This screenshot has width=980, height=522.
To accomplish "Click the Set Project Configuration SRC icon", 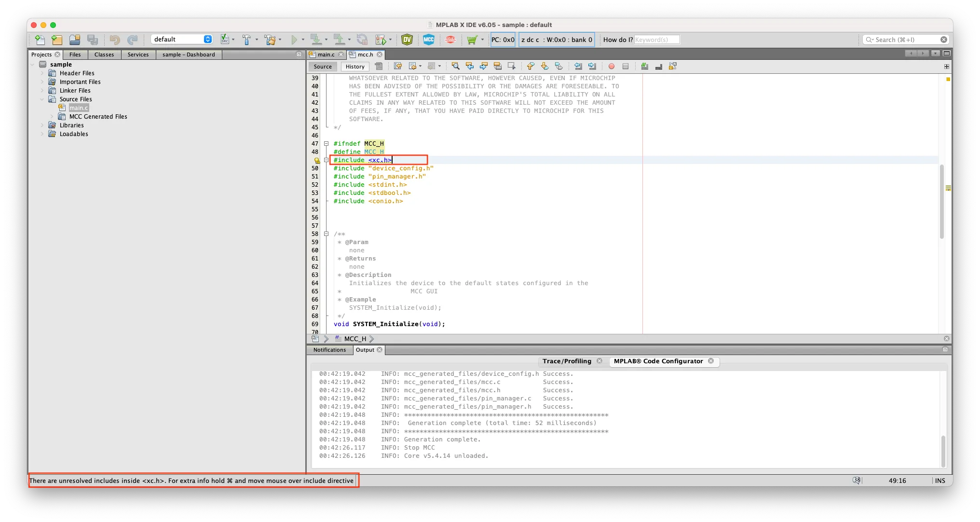I will click(225, 40).
